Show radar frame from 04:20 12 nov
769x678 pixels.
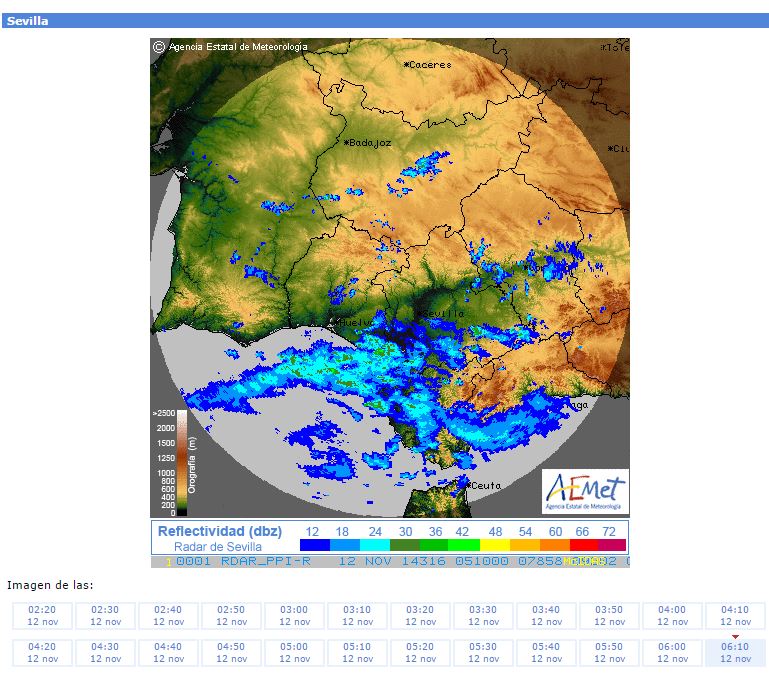pos(43,652)
